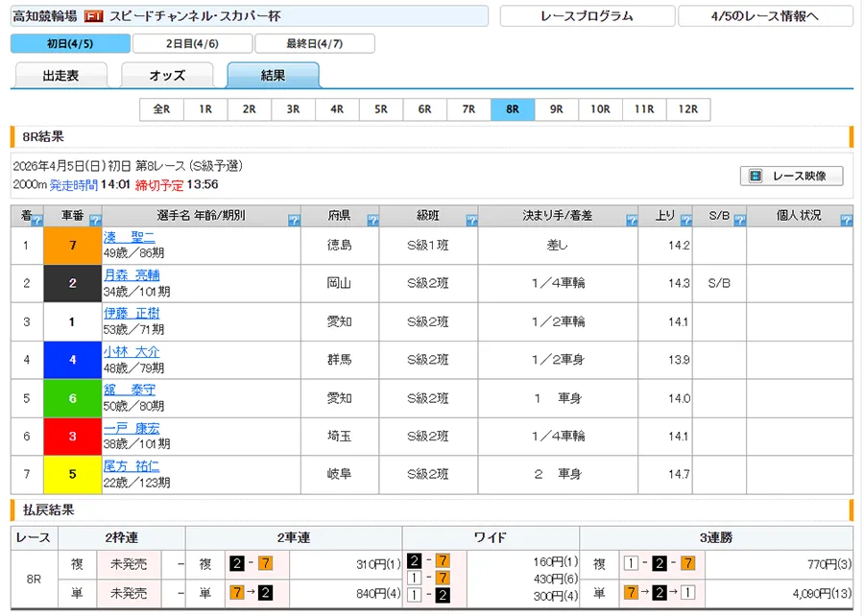This screenshot has height=616, width=864.
Task: Select the 全R all races tab
Action: (161, 109)
